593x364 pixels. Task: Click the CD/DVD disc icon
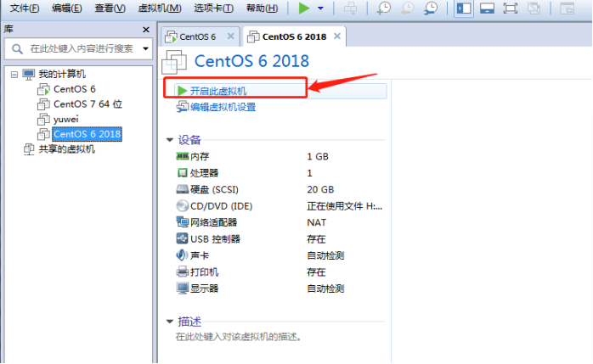point(183,206)
